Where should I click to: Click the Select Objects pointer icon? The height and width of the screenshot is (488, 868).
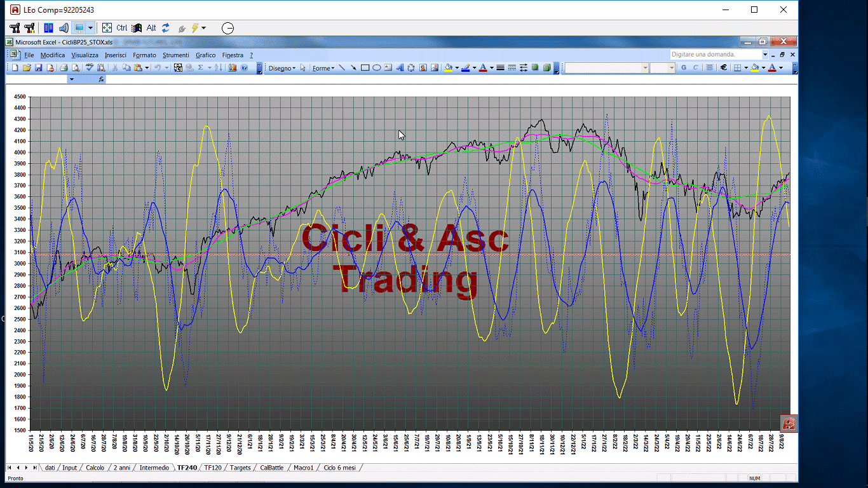[x=303, y=67]
